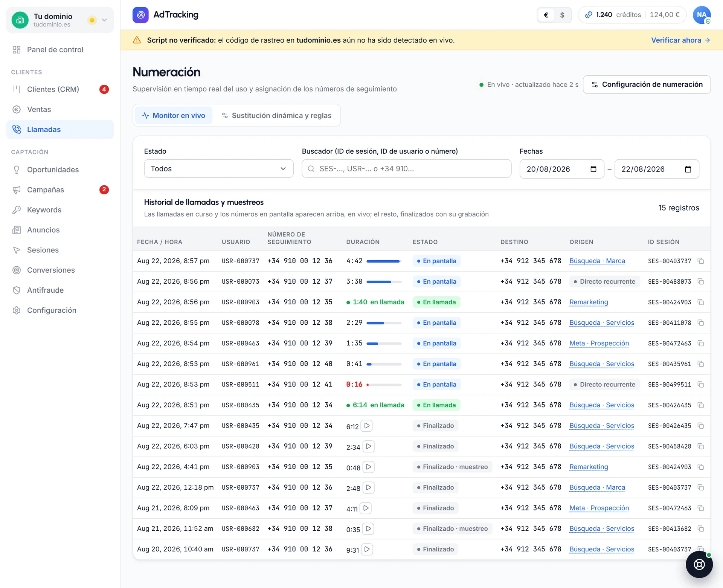Click the ESTADO column header
This screenshot has height=588, width=723.
tap(425, 242)
